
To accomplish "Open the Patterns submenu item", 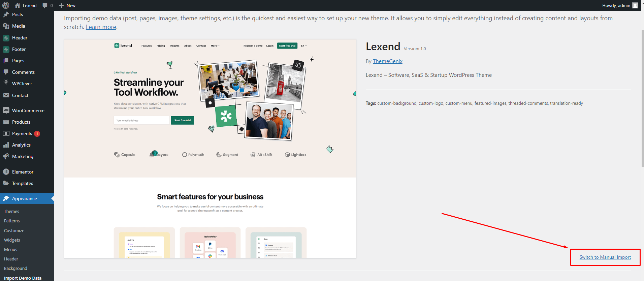I will (x=12, y=221).
